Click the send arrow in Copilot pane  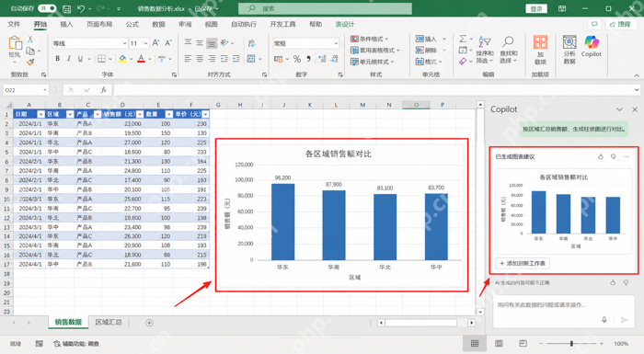(x=625, y=319)
